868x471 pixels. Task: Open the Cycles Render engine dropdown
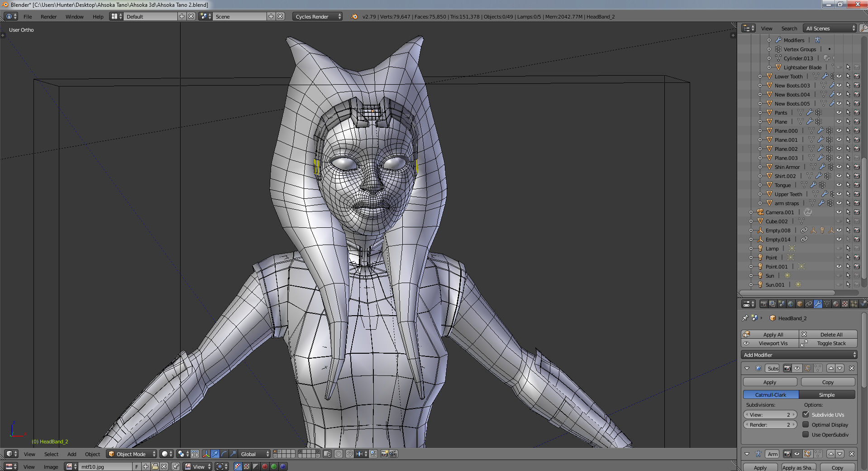pos(317,16)
